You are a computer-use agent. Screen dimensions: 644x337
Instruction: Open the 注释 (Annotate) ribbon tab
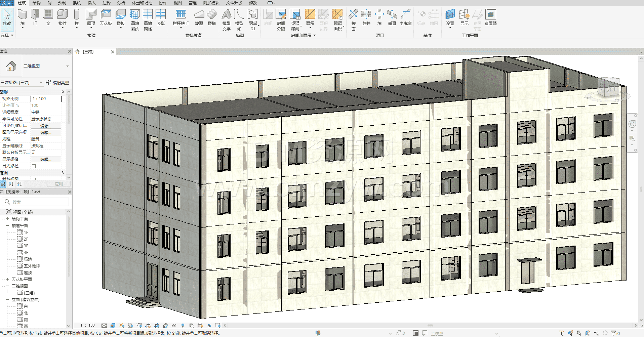[106, 3]
